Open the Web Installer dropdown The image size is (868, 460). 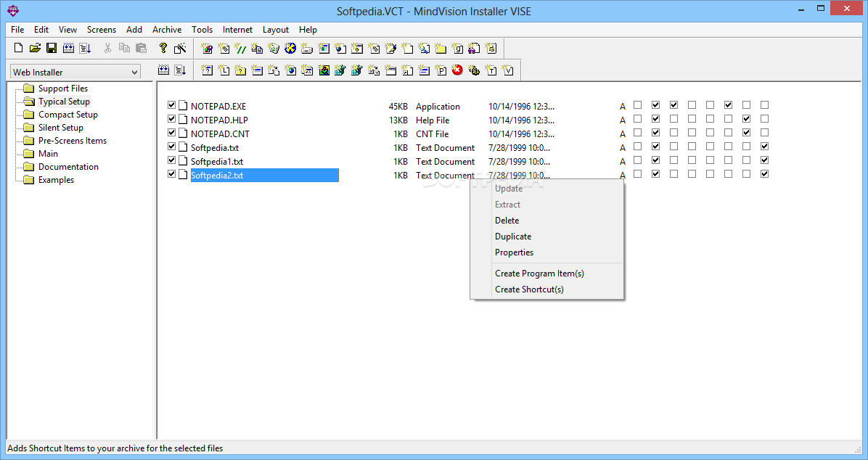tap(75, 72)
